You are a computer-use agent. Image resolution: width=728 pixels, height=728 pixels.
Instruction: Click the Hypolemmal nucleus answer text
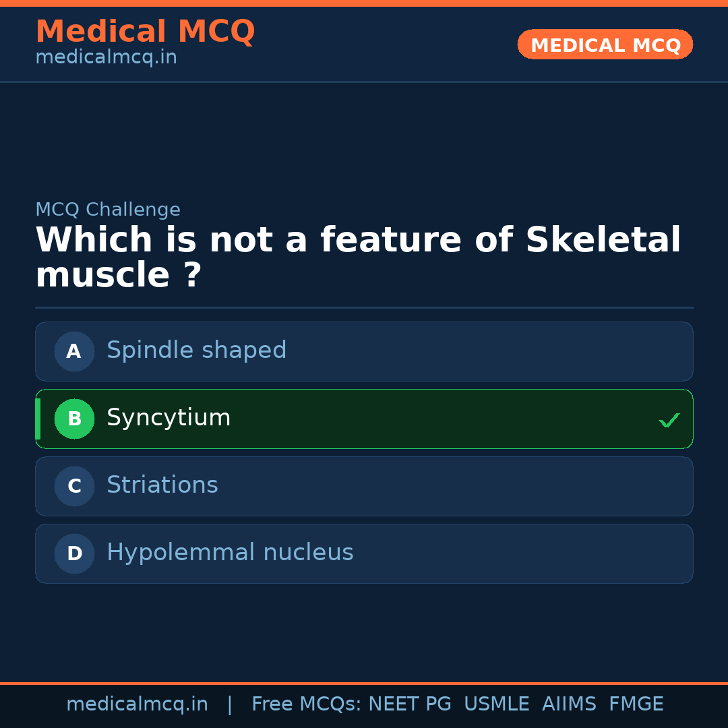coord(230,553)
